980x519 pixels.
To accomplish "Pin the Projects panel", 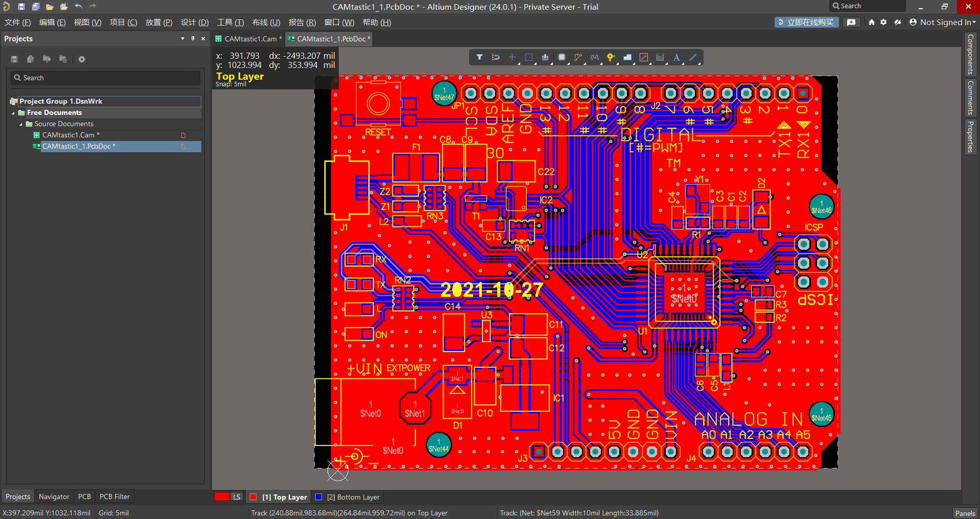I will pyautogui.click(x=193, y=39).
